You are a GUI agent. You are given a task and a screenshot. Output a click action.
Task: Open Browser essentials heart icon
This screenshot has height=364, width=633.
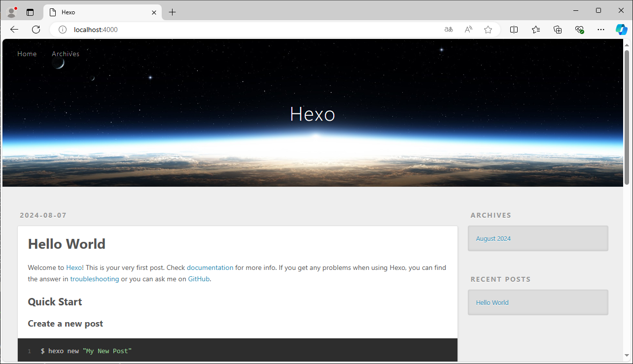(x=579, y=30)
